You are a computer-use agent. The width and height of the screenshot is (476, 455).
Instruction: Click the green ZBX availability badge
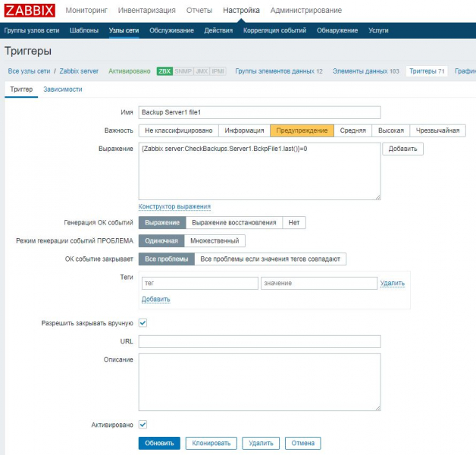(164, 71)
